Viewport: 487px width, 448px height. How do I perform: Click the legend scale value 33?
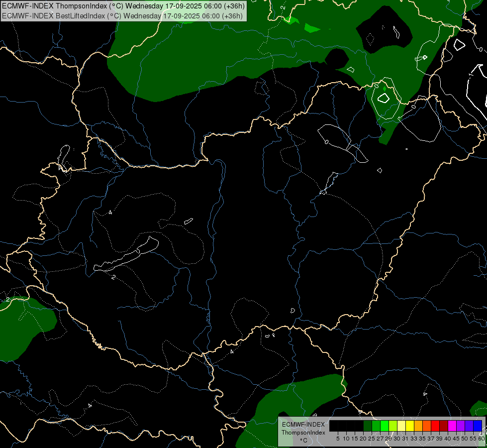[x=414, y=439]
